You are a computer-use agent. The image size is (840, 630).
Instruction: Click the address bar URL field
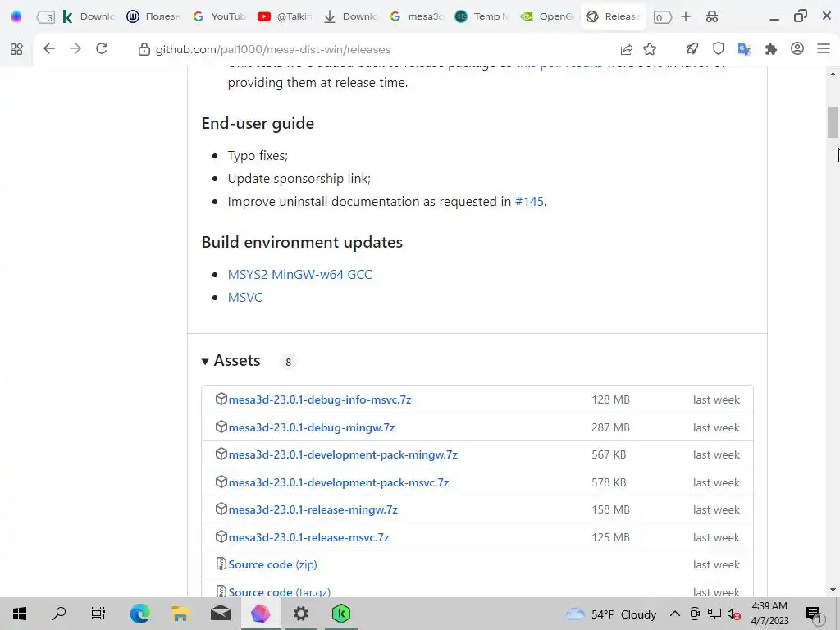click(x=375, y=49)
